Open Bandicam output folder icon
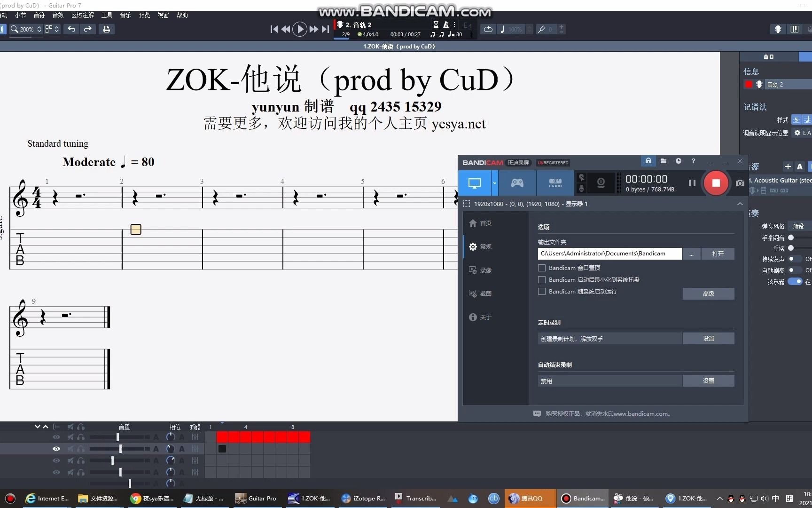Viewport: 812px width, 508px height. click(663, 161)
